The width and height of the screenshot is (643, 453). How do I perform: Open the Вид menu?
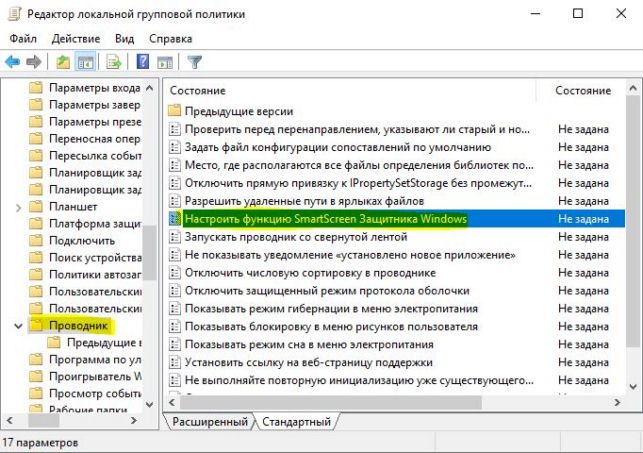[124, 39]
